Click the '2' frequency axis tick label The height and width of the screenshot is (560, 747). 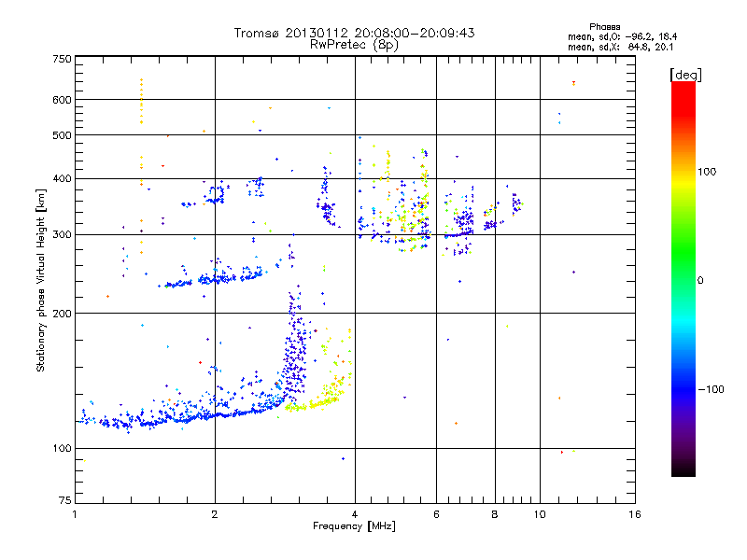click(x=215, y=514)
